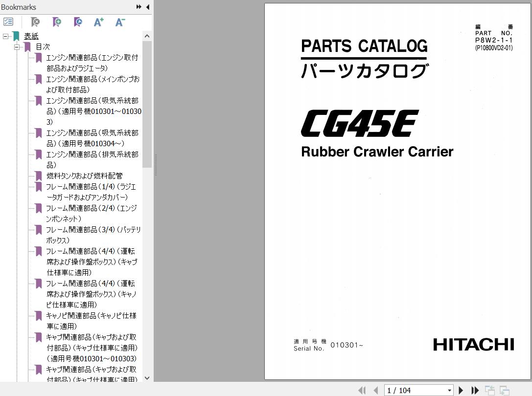Collapse the Bookmarks panel with left arrow
The height and width of the screenshot is (396, 532).
(x=148, y=7)
